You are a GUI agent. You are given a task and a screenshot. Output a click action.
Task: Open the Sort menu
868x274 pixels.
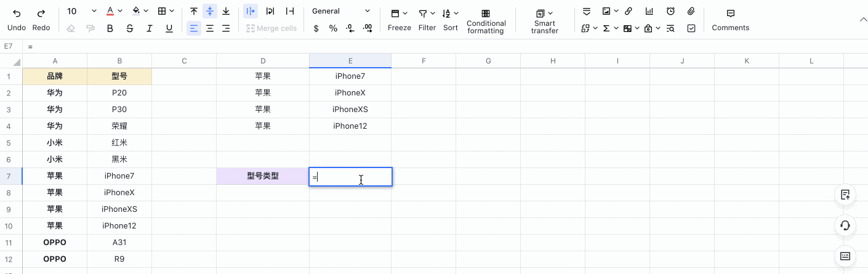click(x=450, y=14)
